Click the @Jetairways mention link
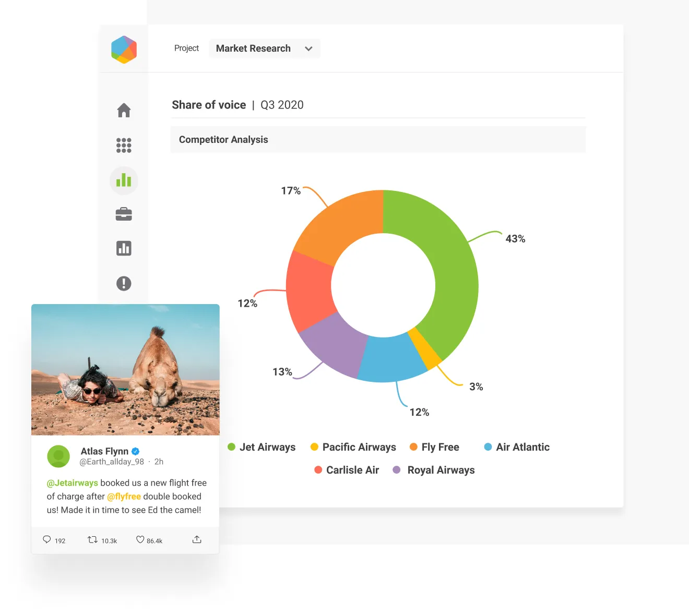 pos(73,483)
